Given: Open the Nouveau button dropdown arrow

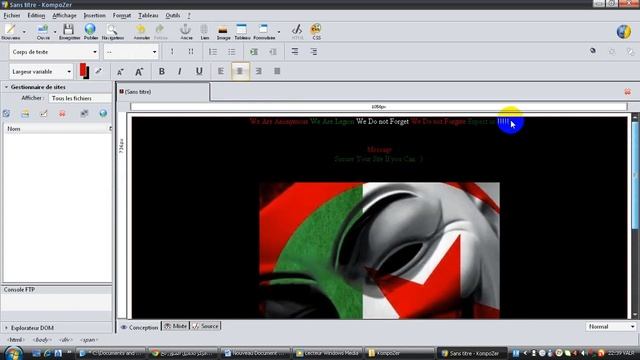Looking at the screenshot, I should pos(24,32).
